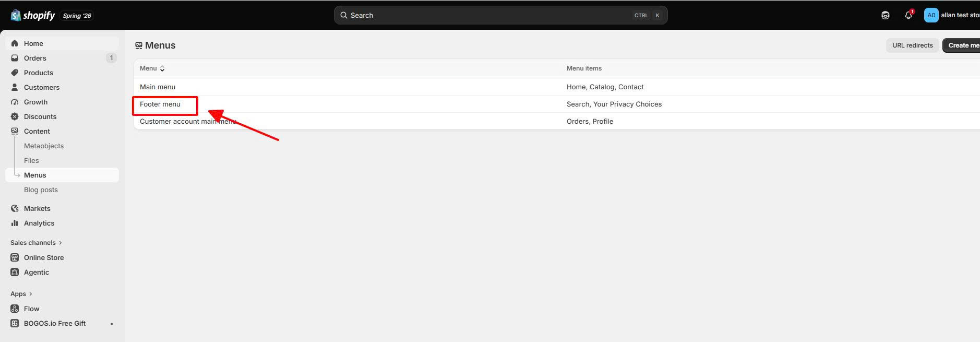Click the Home icon in sidebar
This screenshot has width=980, height=342.
15,43
